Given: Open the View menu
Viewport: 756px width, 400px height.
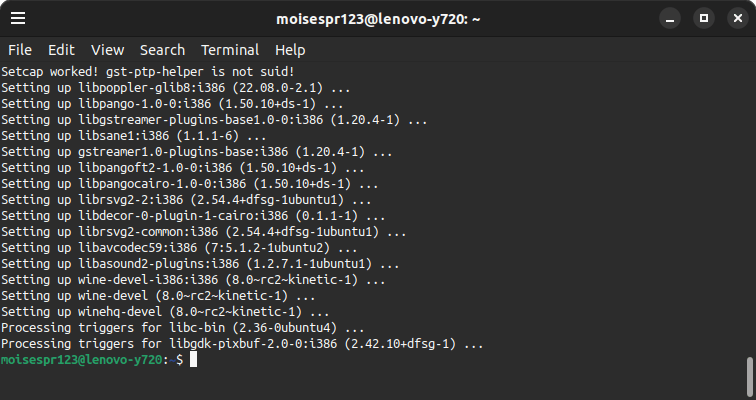Looking at the screenshot, I should (107, 50).
